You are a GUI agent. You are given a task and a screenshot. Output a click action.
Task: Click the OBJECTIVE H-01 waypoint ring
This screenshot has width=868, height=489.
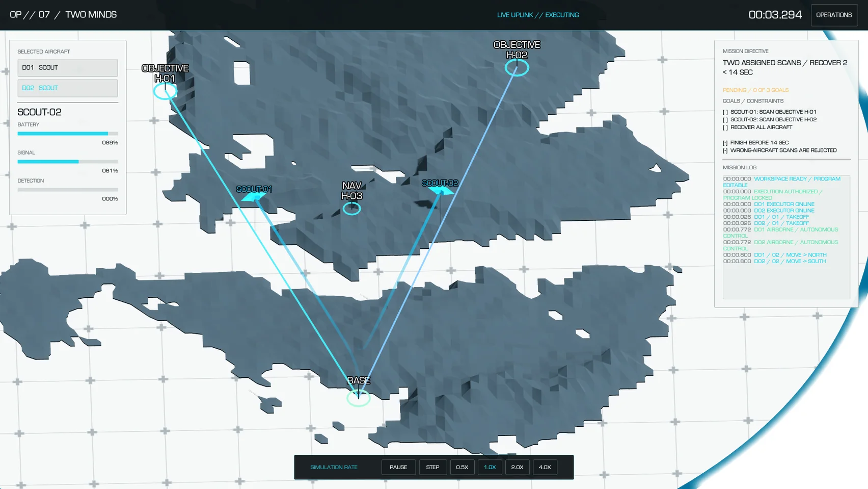[165, 91]
